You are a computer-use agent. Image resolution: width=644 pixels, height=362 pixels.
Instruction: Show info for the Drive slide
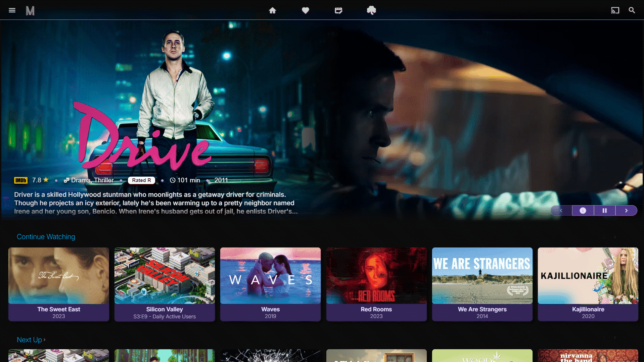pyautogui.click(x=583, y=211)
